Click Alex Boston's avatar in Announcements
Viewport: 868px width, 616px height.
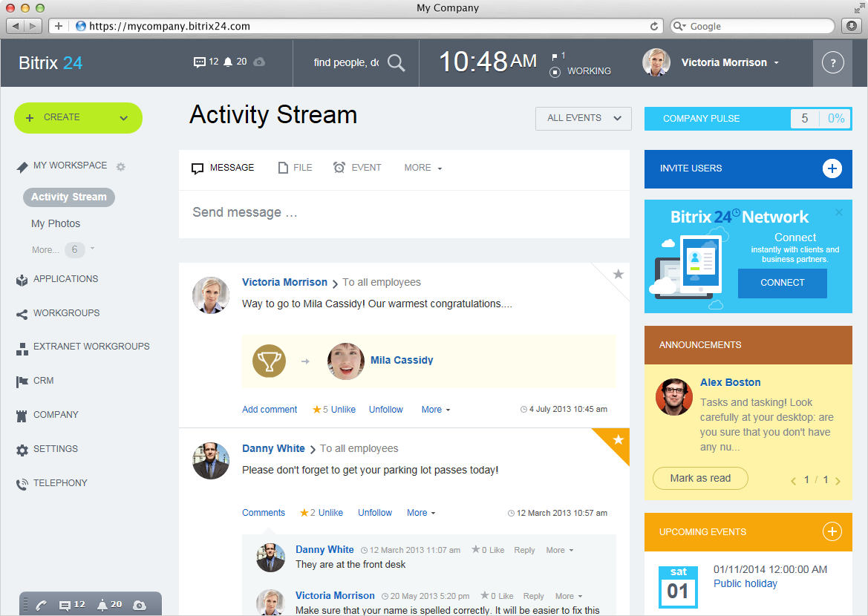[673, 397]
